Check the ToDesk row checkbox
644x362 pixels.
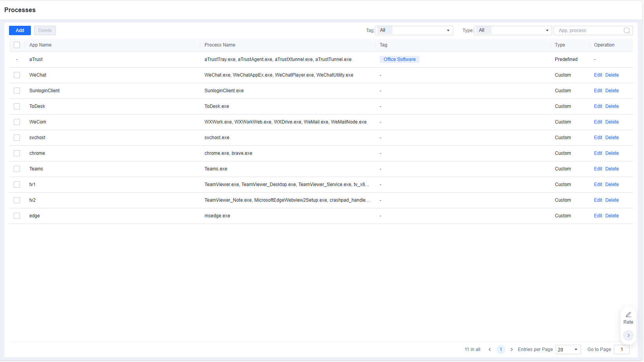click(x=17, y=106)
